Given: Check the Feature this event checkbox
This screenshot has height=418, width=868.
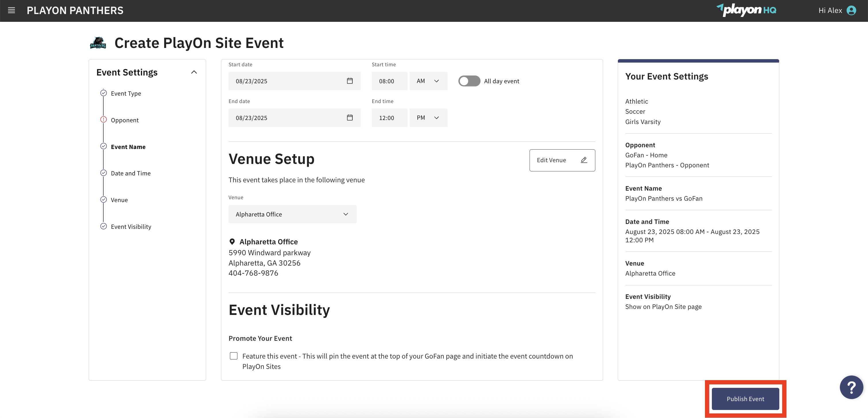Looking at the screenshot, I should [x=234, y=356].
